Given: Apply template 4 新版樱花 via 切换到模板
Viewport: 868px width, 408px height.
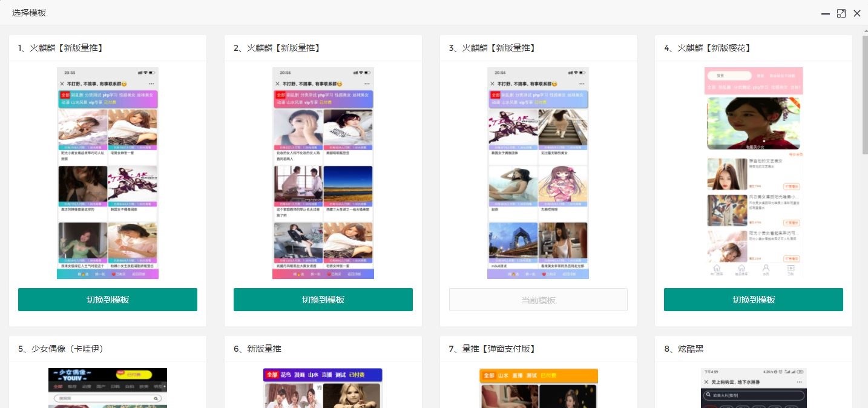Looking at the screenshot, I should point(753,300).
